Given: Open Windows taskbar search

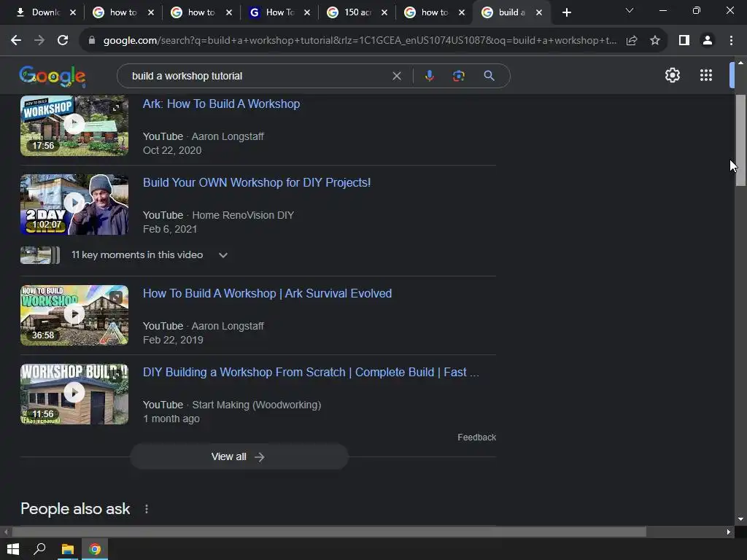Looking at the screenshot, I should 39,549.
